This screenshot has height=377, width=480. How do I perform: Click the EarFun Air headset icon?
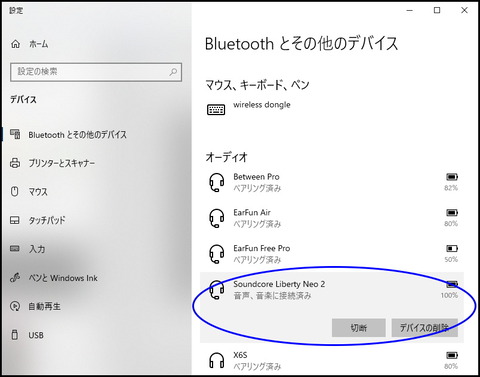[217, 218]
